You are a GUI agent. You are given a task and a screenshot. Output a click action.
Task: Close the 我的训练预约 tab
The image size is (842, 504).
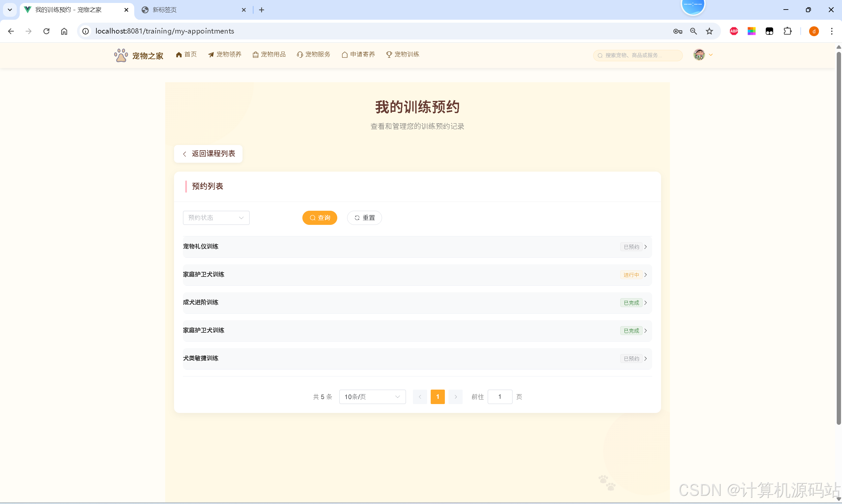click(x=126, y=10)
